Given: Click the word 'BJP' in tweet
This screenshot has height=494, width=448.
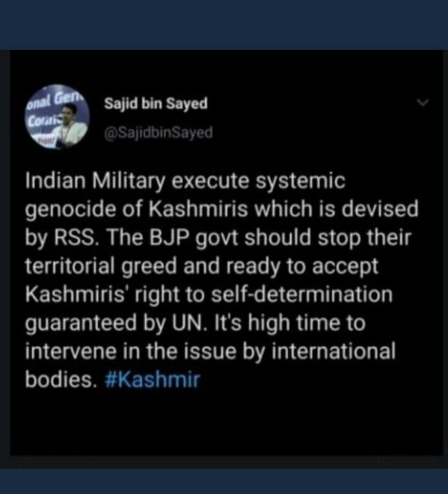Looking at the screenshot, I should [172, 238].
